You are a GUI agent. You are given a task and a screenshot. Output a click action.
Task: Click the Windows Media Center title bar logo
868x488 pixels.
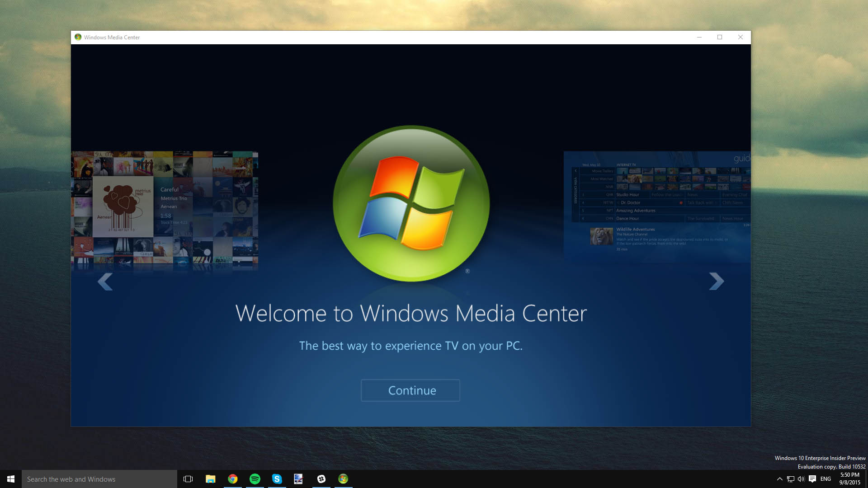pyautogui.click(x=78, y=37)
